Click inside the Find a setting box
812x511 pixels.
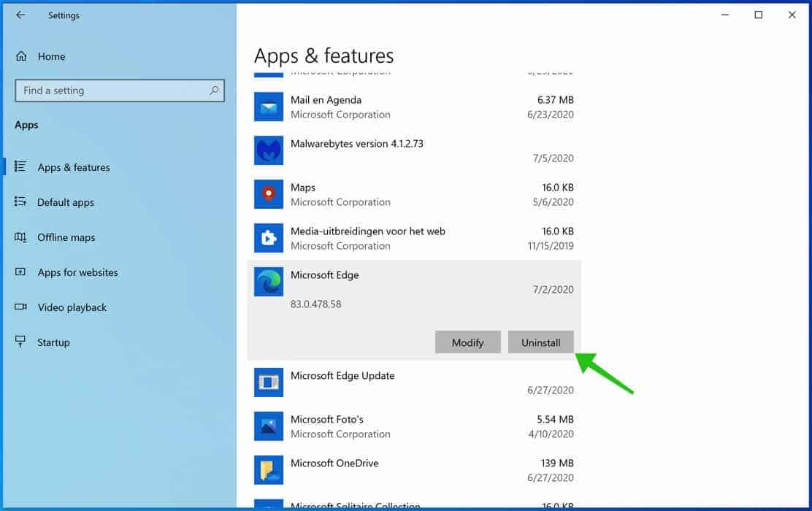(110, 91)
